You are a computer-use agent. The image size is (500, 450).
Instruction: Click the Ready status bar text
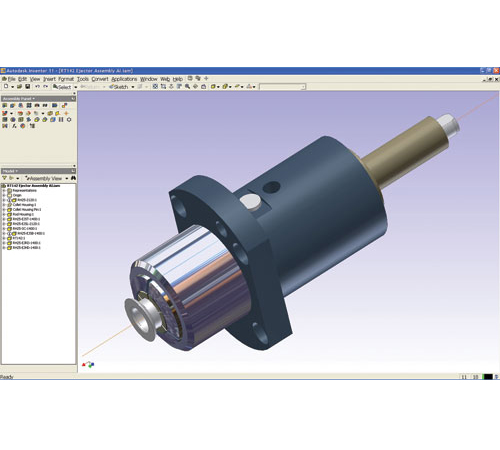pyautogui.click(x=7, y=377)
